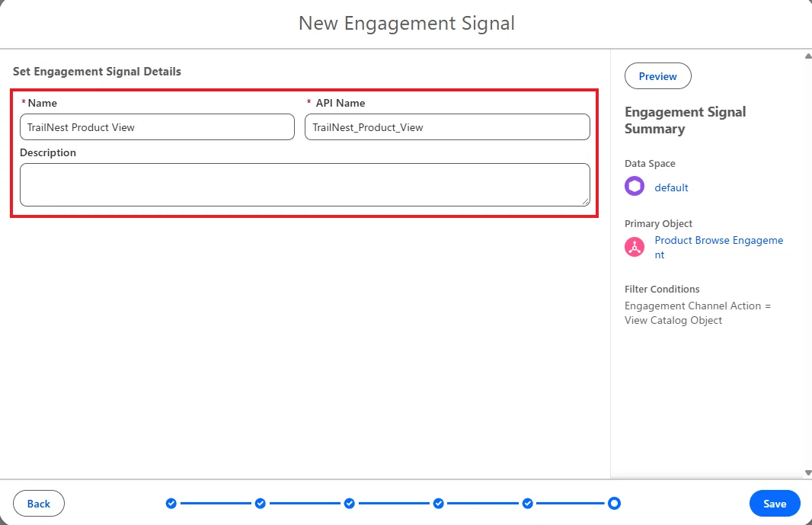Grab the Description textarea resize handle
The height and width of the screenshot is (525, 812).
[586, 202]
